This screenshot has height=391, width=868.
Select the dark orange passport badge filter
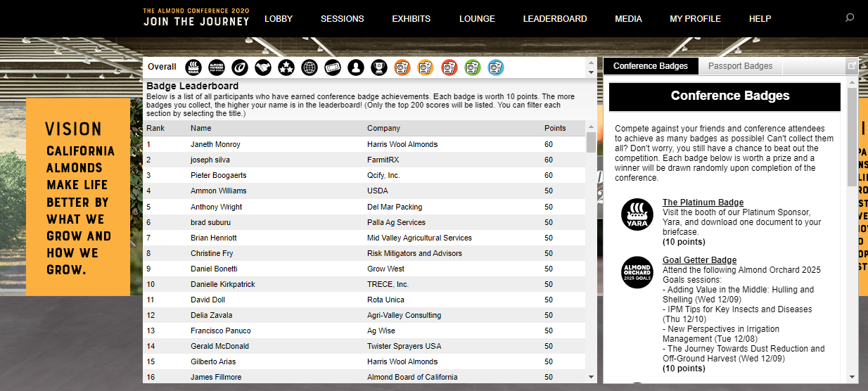coord(402,68)
